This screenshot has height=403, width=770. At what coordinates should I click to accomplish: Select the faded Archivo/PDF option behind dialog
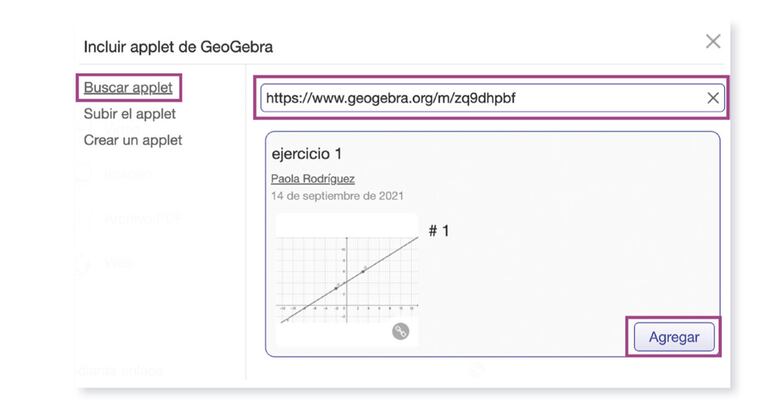coord(140,218)
